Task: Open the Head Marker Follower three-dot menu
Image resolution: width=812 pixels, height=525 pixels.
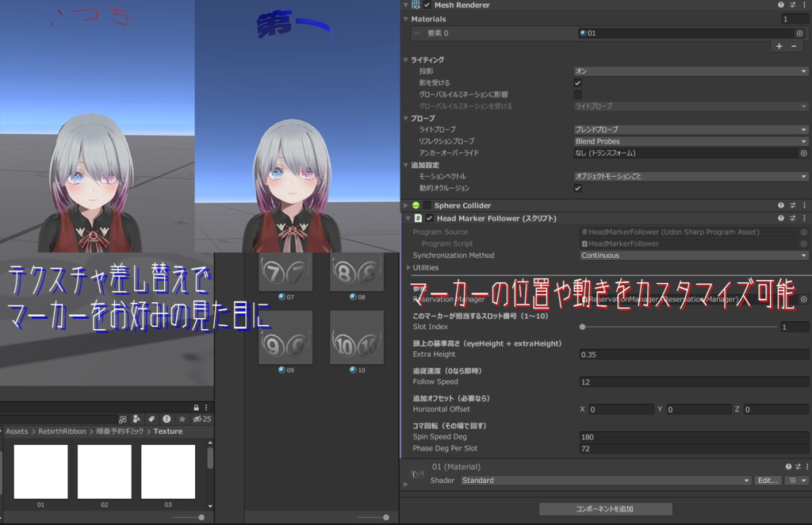Action: point(805,217)
